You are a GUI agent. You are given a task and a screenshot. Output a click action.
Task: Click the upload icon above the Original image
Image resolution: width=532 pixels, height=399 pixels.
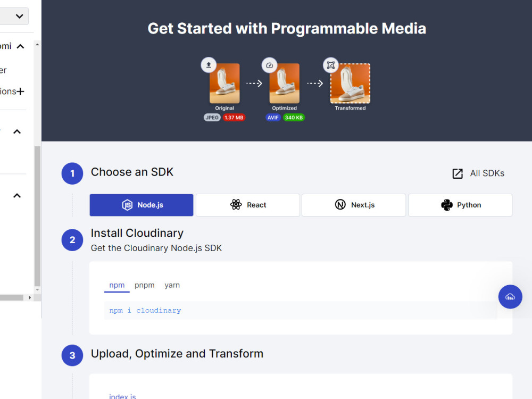click(208, 65)
